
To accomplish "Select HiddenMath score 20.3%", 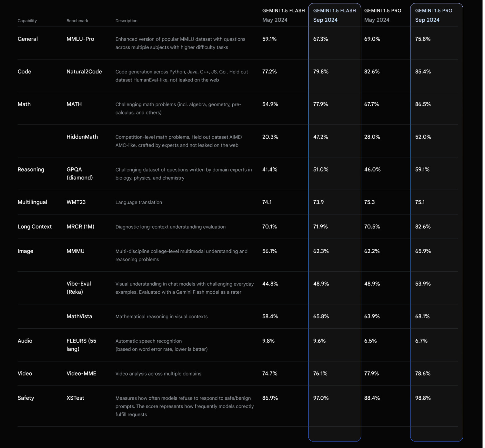I will [x=270, y=137].
